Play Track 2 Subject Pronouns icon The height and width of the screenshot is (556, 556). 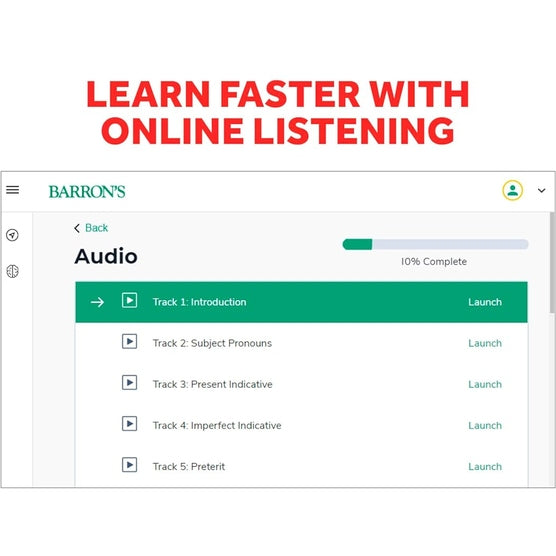(129, 341)
